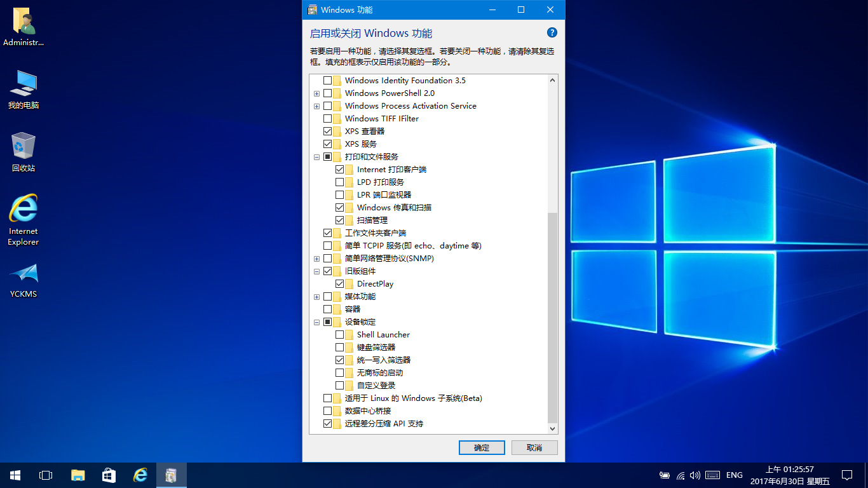868x488 pixels.
Task: Click the ENG input language indicator
Action: 735,475
